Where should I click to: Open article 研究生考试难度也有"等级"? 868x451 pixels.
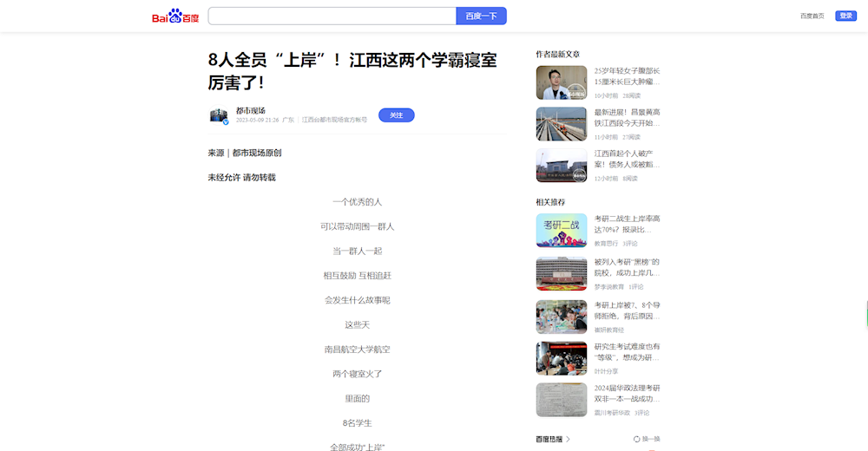point(627,351)
